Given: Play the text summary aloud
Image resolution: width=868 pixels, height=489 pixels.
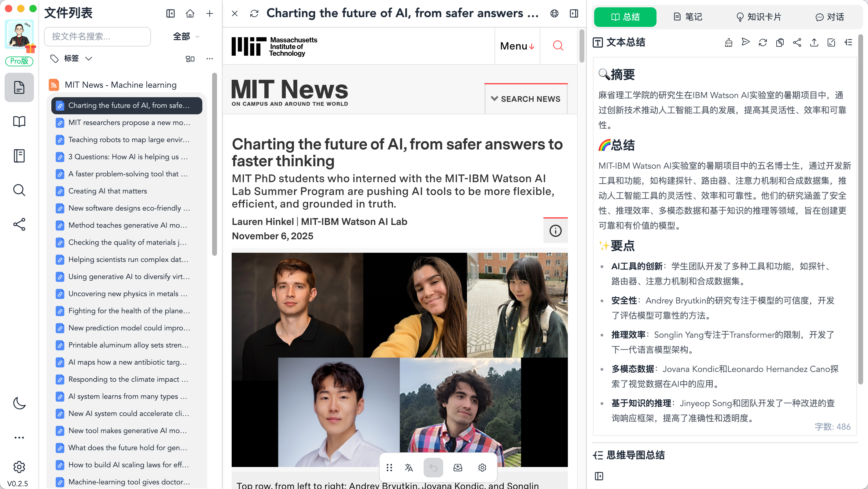Looking at the screenshot, I should [x=746, y=42].
